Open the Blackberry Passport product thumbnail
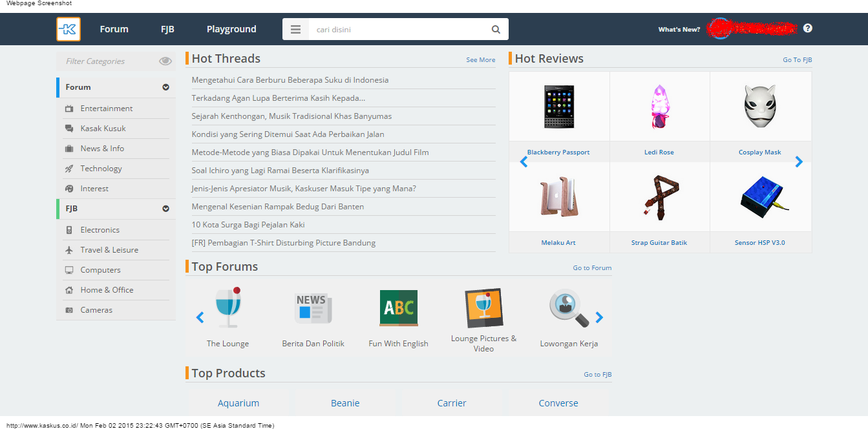 558,107
